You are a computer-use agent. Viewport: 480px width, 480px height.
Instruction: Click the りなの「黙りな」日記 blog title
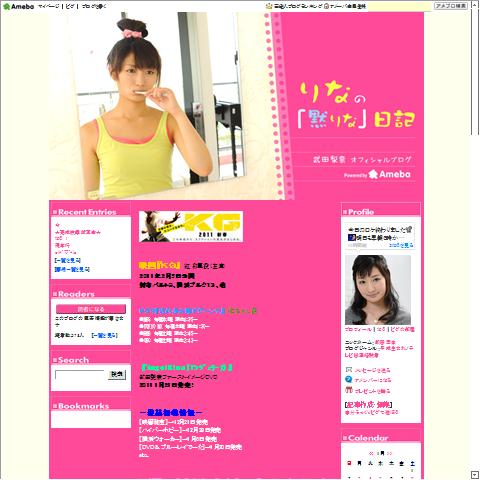pos(356,106)
